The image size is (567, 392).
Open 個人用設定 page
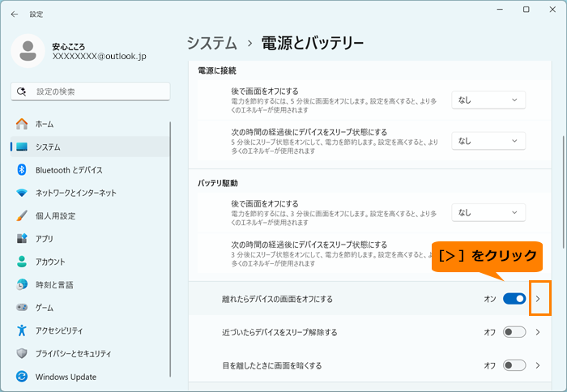click(x=90, y=215)
